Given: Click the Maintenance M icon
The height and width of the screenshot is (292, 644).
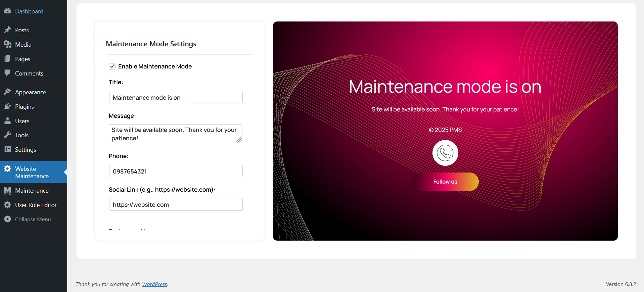Looking at the screenshot, I should click(7, 191).
